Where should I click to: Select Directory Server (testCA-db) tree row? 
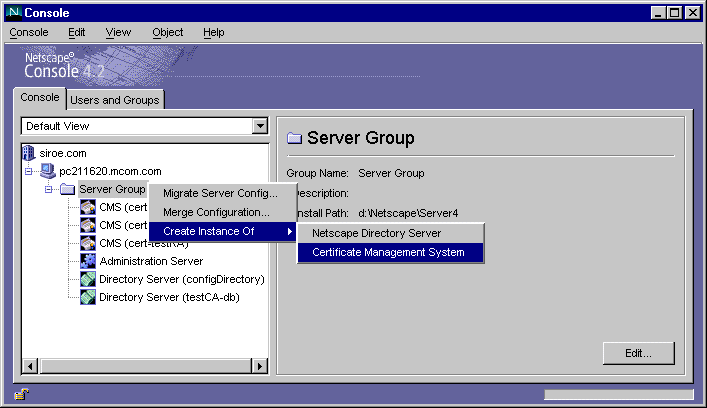pyautogui.click(x=169, y=298)
